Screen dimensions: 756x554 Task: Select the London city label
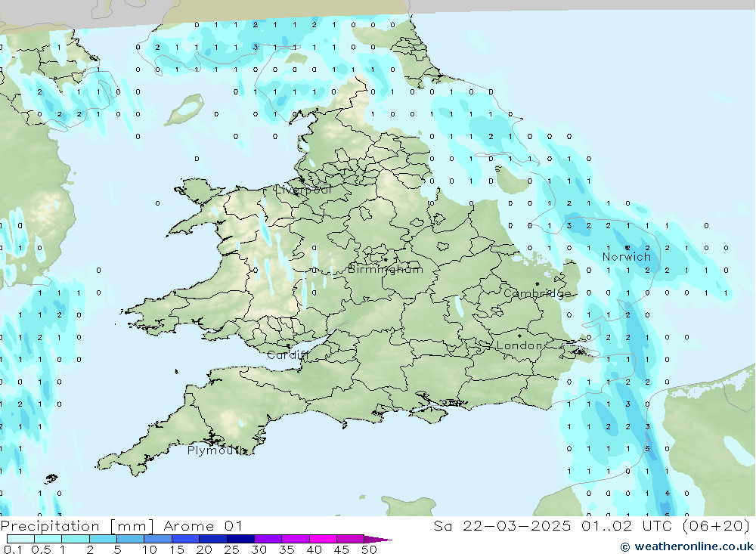pyautogui.click(x=519, y=345)
